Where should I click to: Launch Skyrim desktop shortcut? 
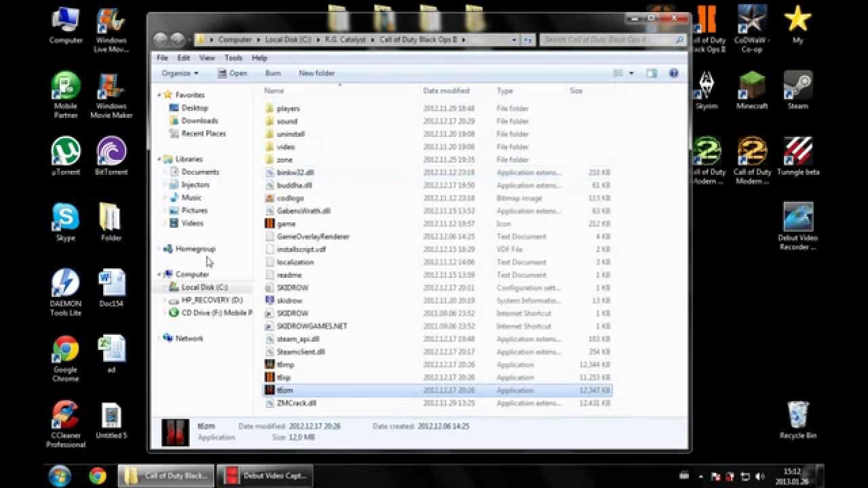click(706, 90)
